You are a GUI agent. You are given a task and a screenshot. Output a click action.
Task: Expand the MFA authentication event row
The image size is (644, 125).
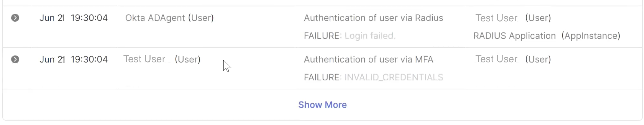click(x=15, y=59)
